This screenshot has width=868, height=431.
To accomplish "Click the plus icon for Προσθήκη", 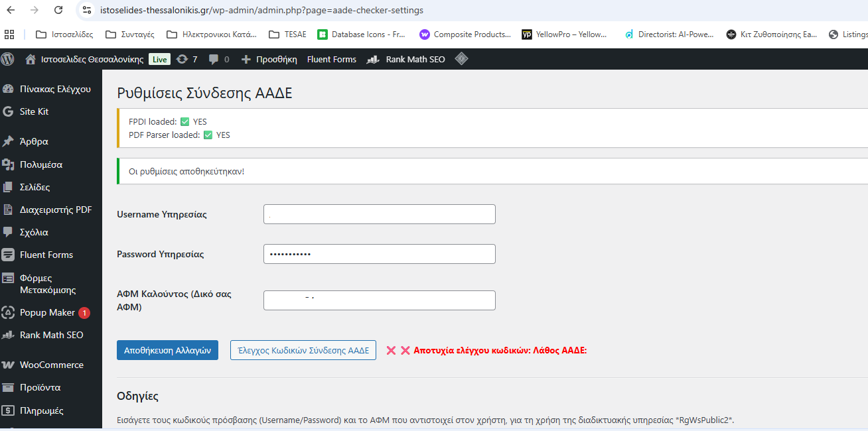I will tap(246, 59).
